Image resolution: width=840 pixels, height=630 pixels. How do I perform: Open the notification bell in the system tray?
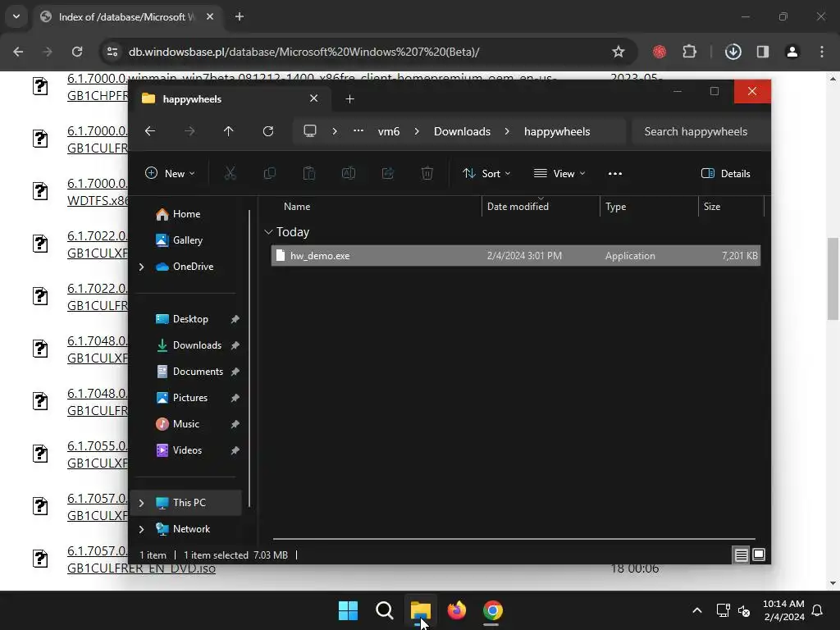pyautogui.click(x=818, y=610)
